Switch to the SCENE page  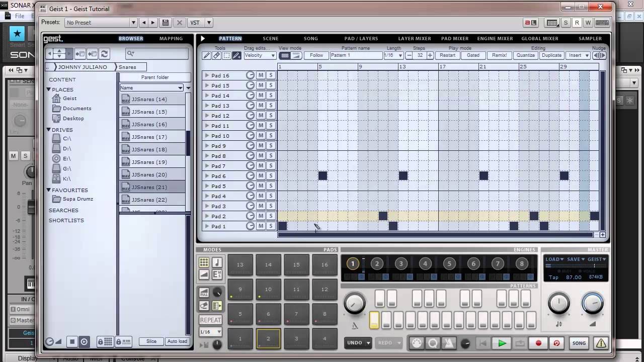[270, 38]
